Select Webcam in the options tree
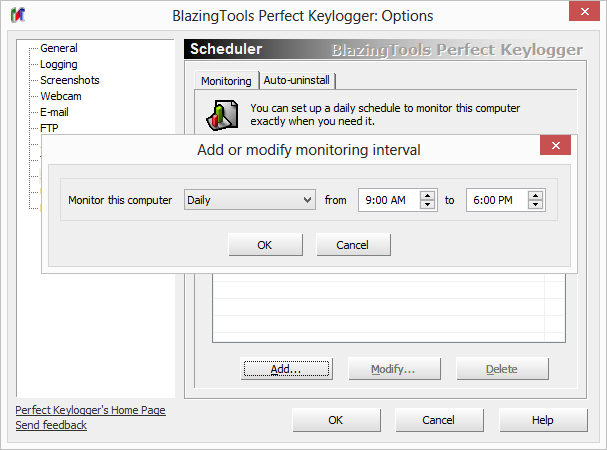Viewport: 607px width, 450px height. click(x=61, y=96)
